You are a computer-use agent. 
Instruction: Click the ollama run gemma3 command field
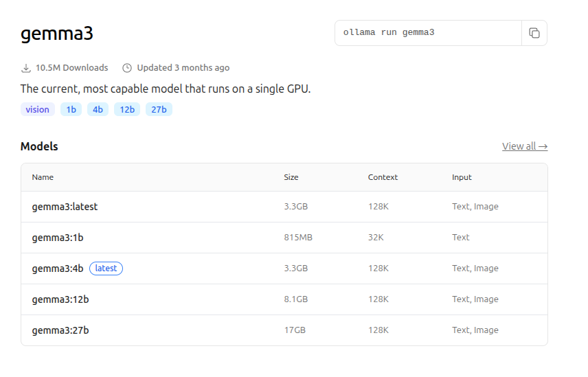tap(427, 33)
